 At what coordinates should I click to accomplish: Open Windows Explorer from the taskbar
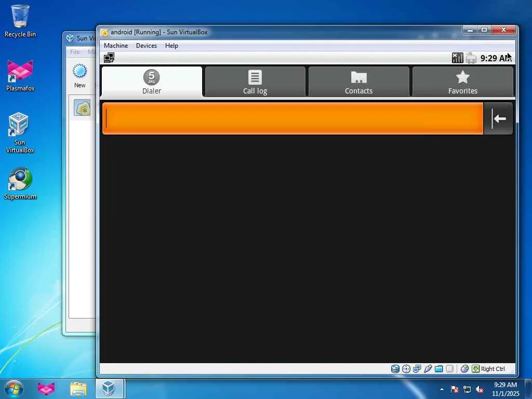click(x=78, y=389)
